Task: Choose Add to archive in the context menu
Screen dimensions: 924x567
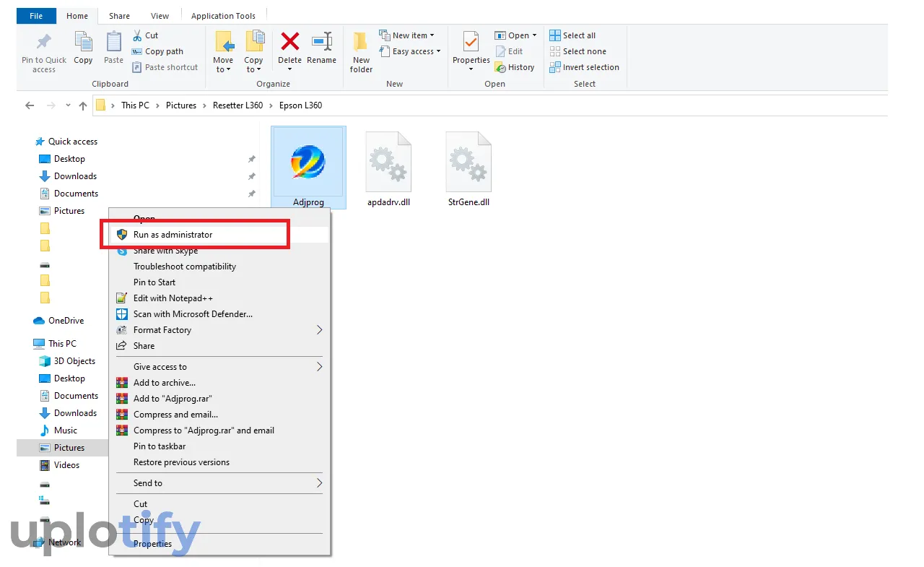Action: click(220, 383)
